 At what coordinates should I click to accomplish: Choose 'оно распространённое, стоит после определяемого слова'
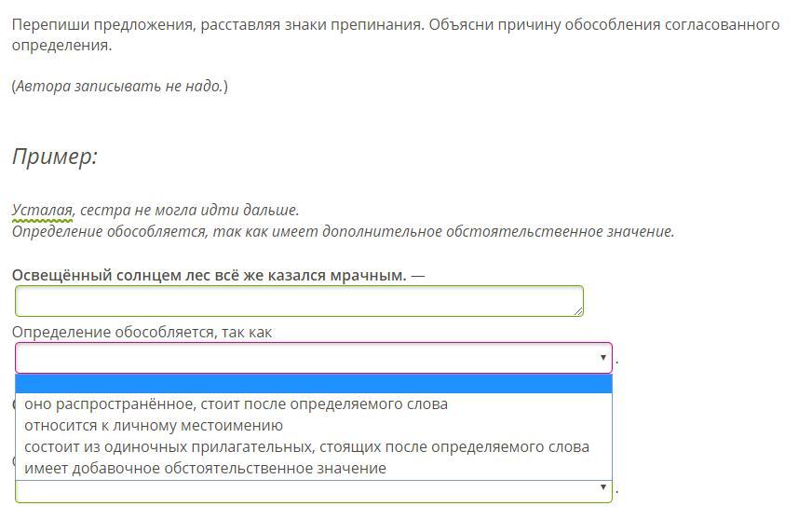point(236,404)
